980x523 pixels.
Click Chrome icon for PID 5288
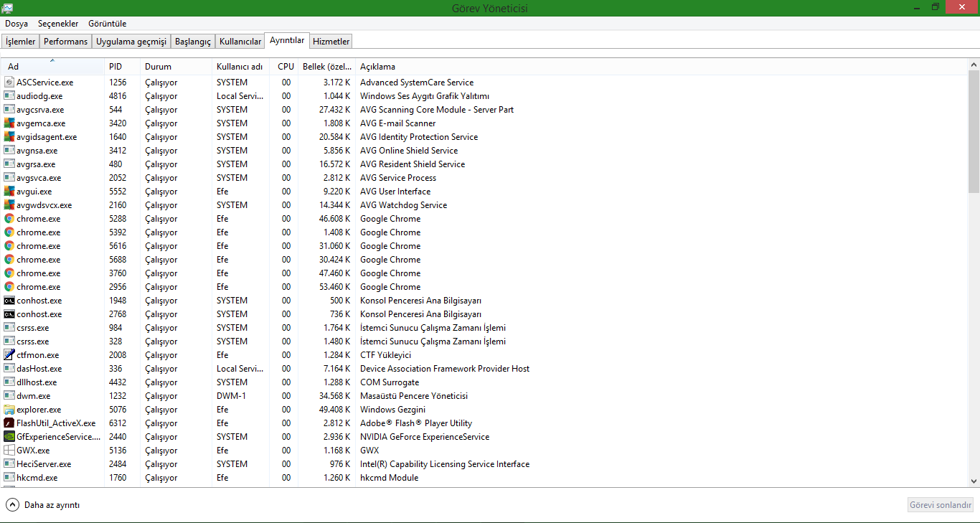pyautogui.click(x=9, y=219)
